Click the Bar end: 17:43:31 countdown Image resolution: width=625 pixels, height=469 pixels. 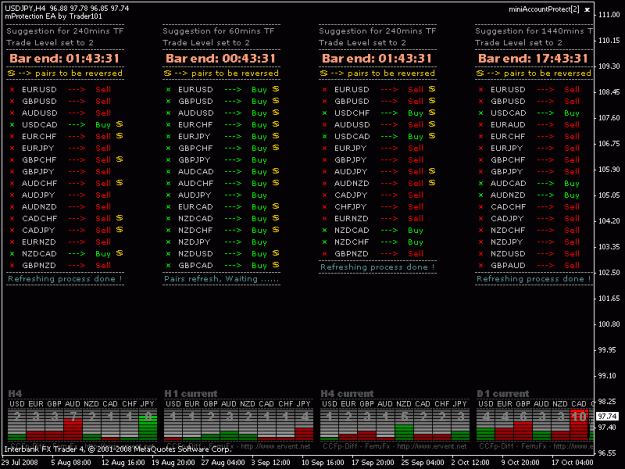pyautogui.click(x=533, y=59)
